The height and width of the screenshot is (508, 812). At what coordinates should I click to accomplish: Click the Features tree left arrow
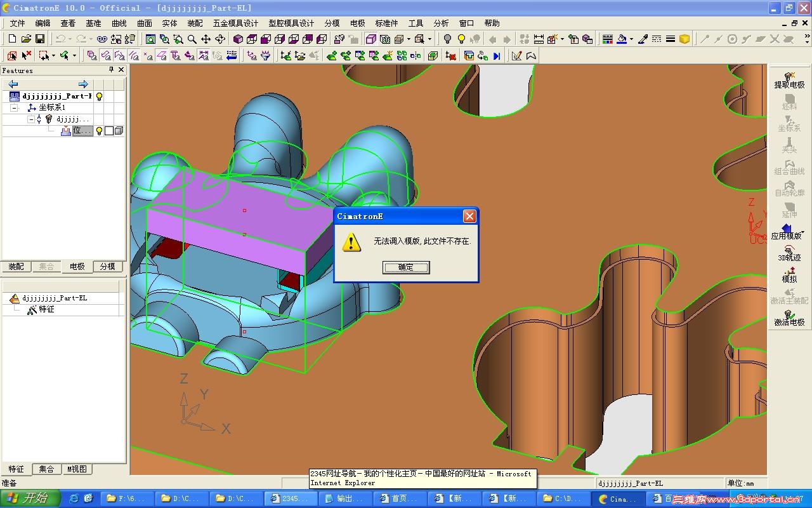[x=13, y=84]
